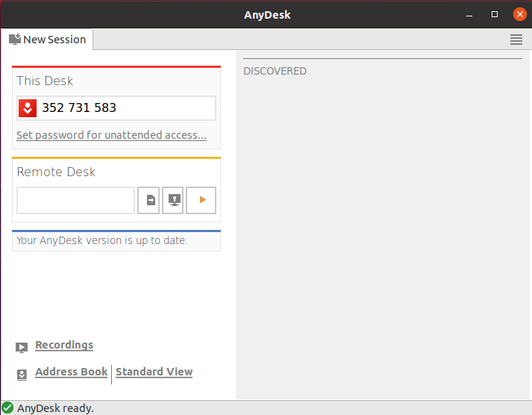Screen dimensions: 532x415
Task: Click the This Desk heading
Action: 45,81
